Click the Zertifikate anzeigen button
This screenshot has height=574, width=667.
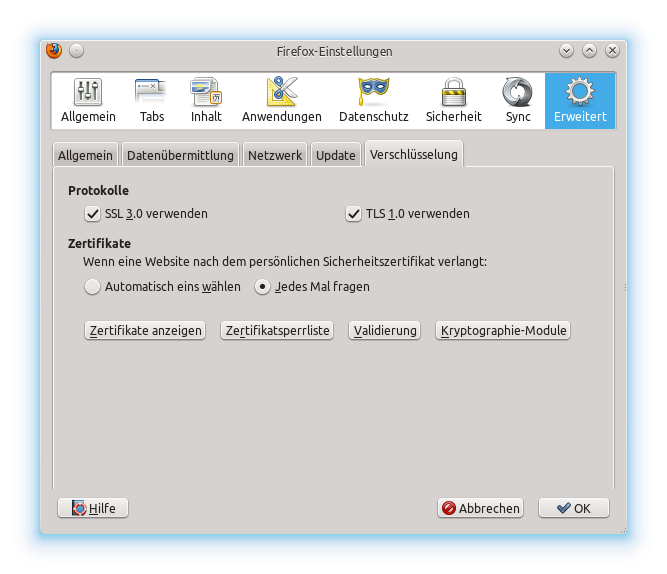click(145, 331)
